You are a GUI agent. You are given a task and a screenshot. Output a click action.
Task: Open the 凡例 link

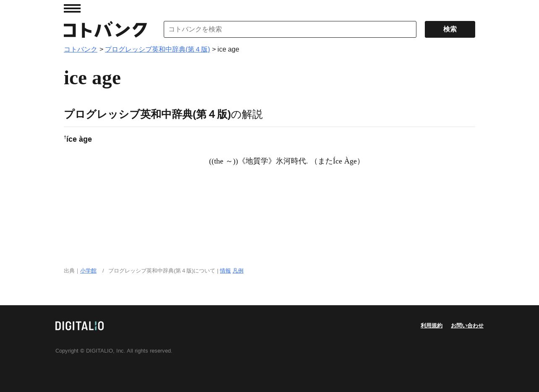(238, 271)
